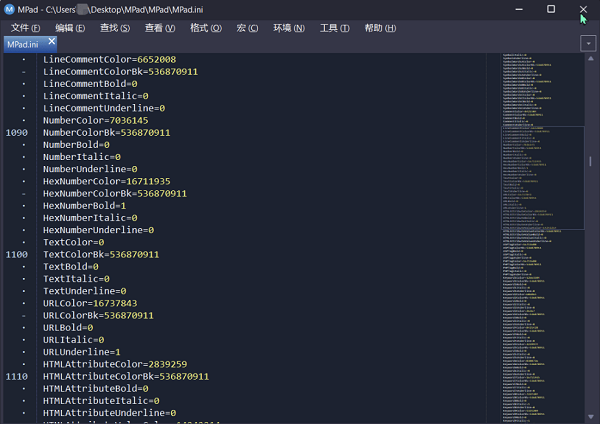The height and width of the screenshot is (424, 600).
Task: Click scrollbar up arrow
Action: [590, 59]
